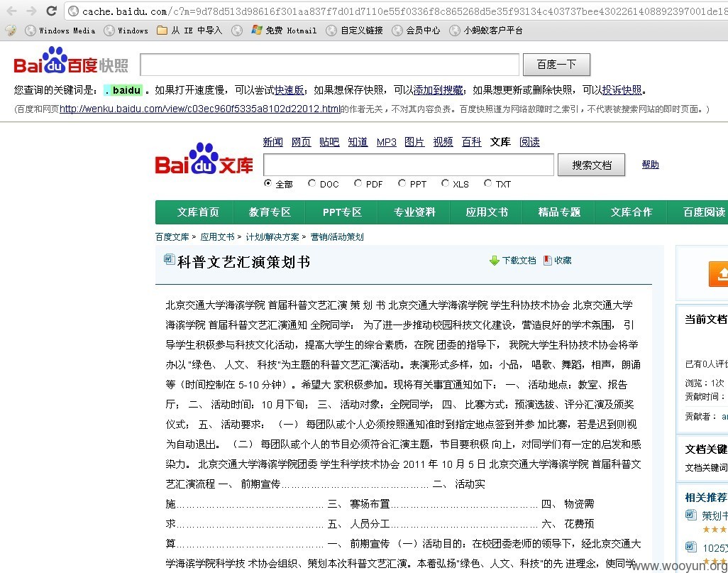Open Windows Media bookmark

click(60, 31)
